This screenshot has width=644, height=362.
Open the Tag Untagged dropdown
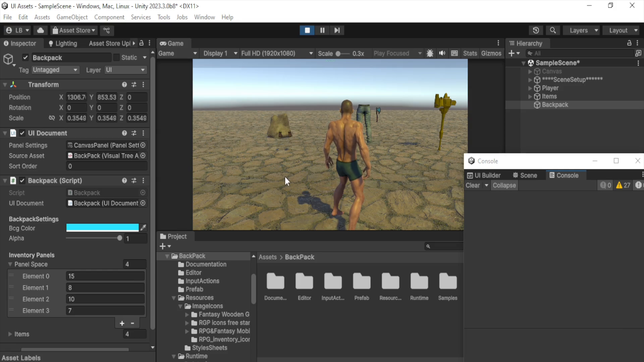pyautogui.click(x=55, y=70)
